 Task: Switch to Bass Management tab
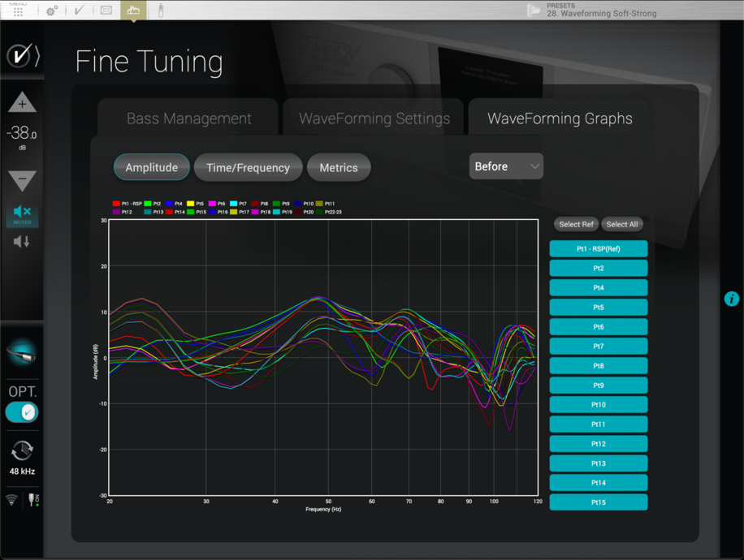(x=188, y=118)
